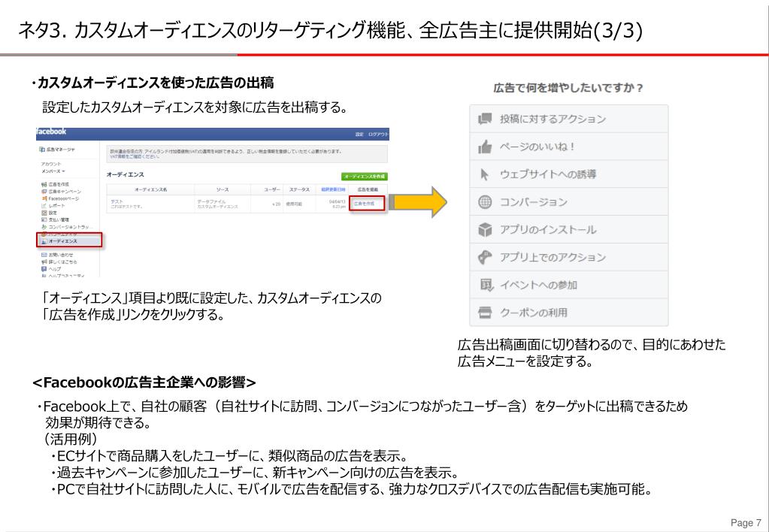769x532 pixels.
Task: Open Facebookページ in the sidebar
Action: (60, 198)
